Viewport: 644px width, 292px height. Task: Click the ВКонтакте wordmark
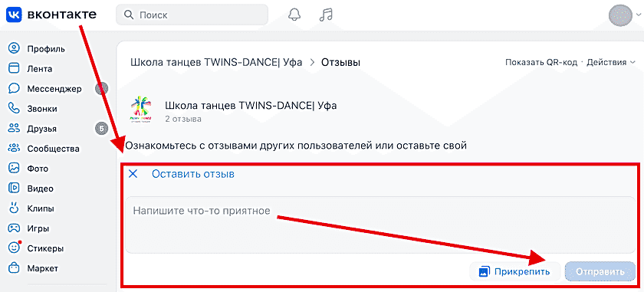(62, 15)
